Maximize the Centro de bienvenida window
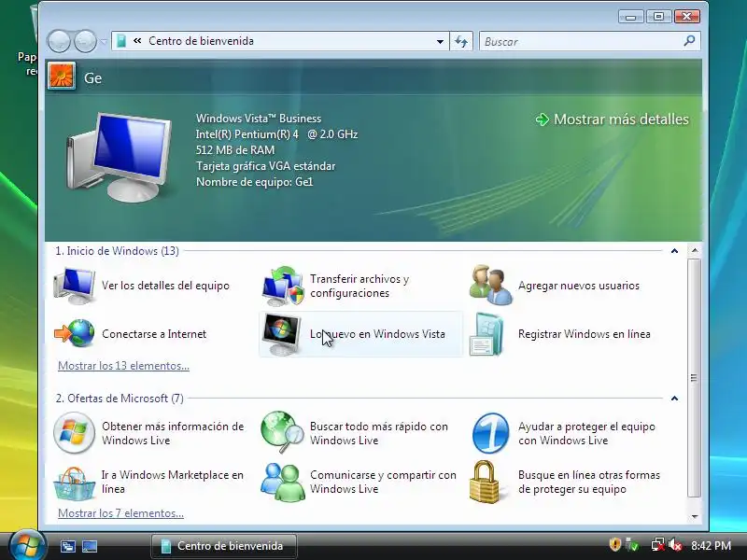Viewport: 747px width, 560px height. pos(658,17)
